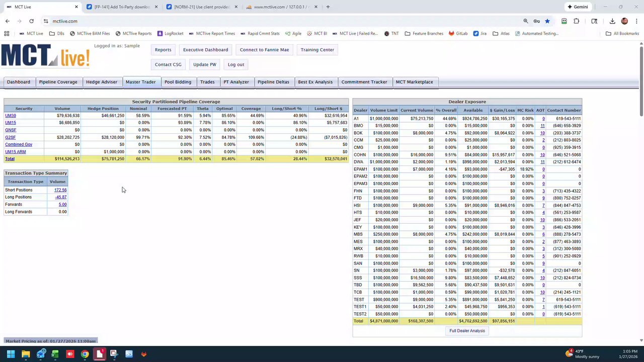Viewport: 644px width, 362px height.
Task: Click the MCT Live logo
Action: point(45,56)
